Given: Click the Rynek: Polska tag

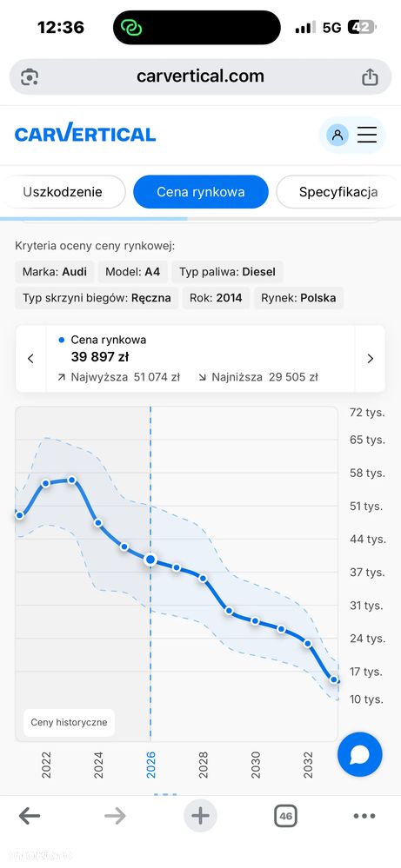Looking at the screenshot, I should pyautogui.click(x=299, y=298).
